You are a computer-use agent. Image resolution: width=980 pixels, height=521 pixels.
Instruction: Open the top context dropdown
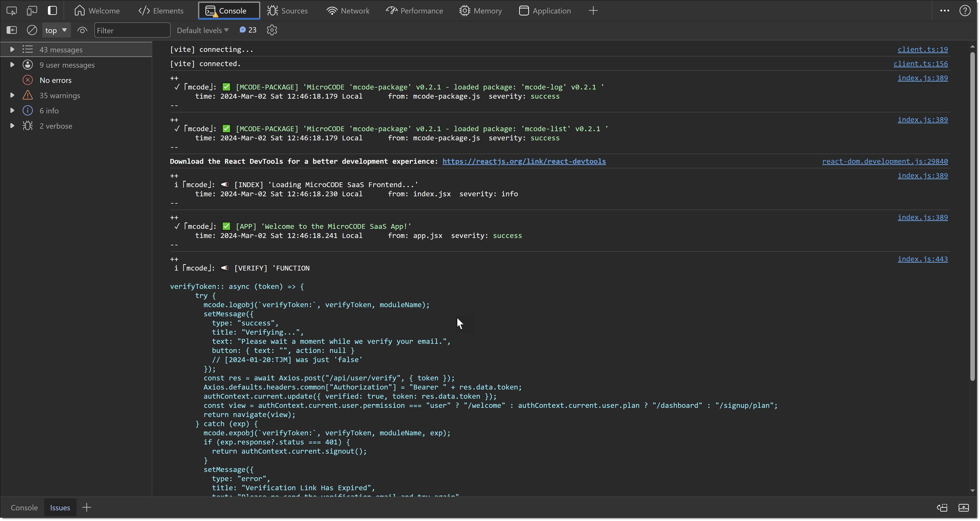56,30
